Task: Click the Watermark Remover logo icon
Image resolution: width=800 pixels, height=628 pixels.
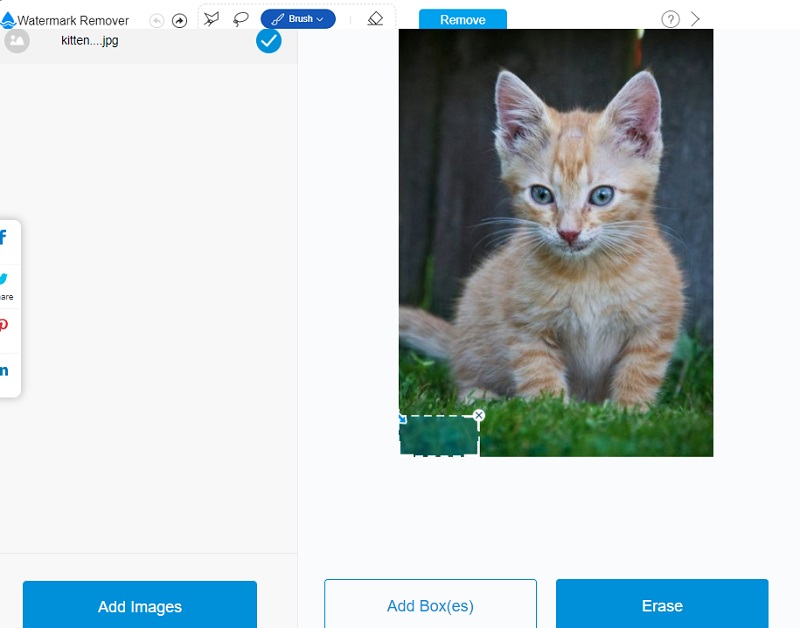Action: point(9,18)
